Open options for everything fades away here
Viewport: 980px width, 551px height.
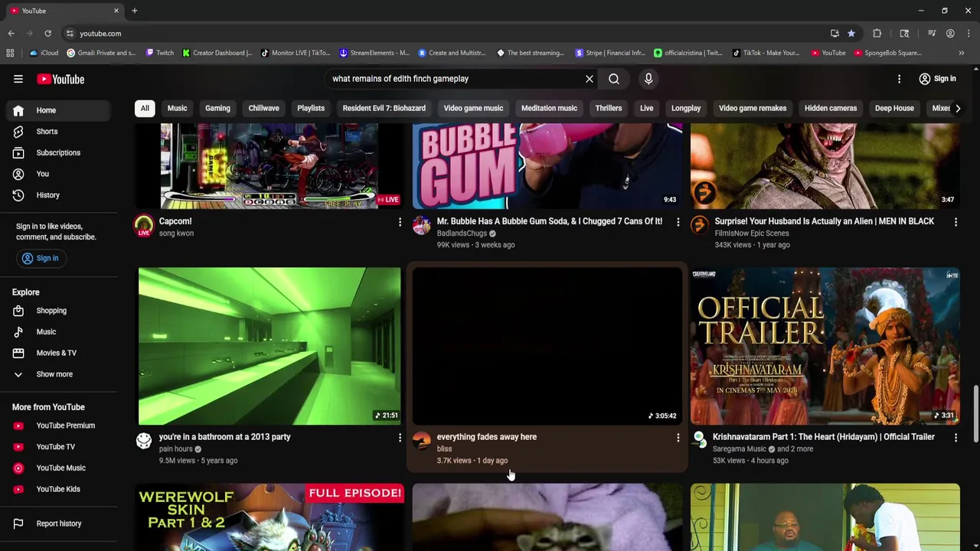pos(678,438)
